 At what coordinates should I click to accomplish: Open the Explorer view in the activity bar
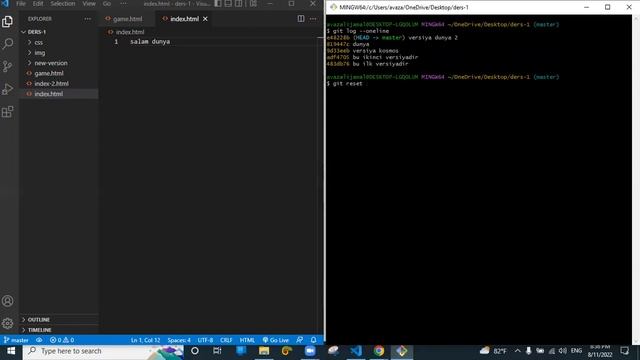tap(7, 22)
